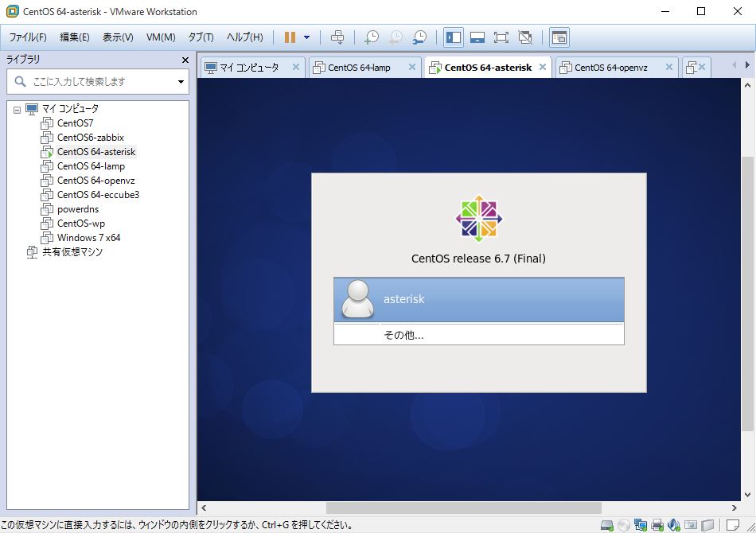
Task: Collapse the マイ コンピュータ tree node
Action: 17,110
